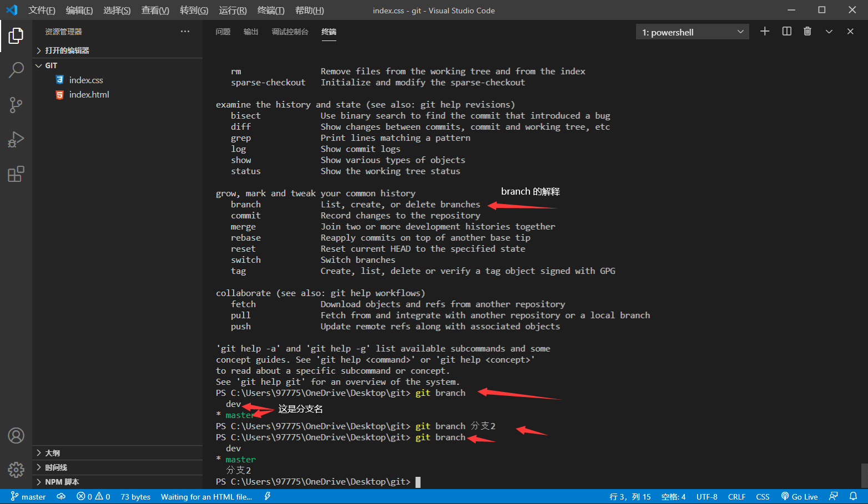Open the Search view icon

(x=16, y=70)
